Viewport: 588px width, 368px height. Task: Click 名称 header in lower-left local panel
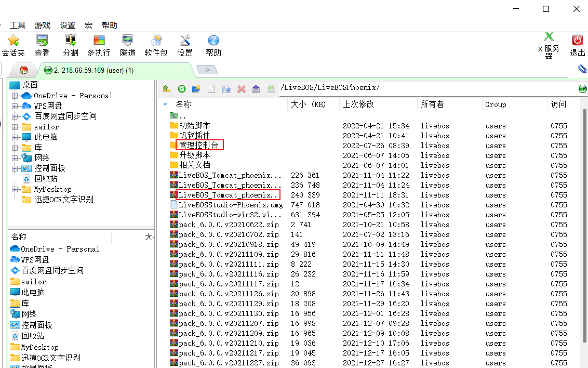(19, 236)
